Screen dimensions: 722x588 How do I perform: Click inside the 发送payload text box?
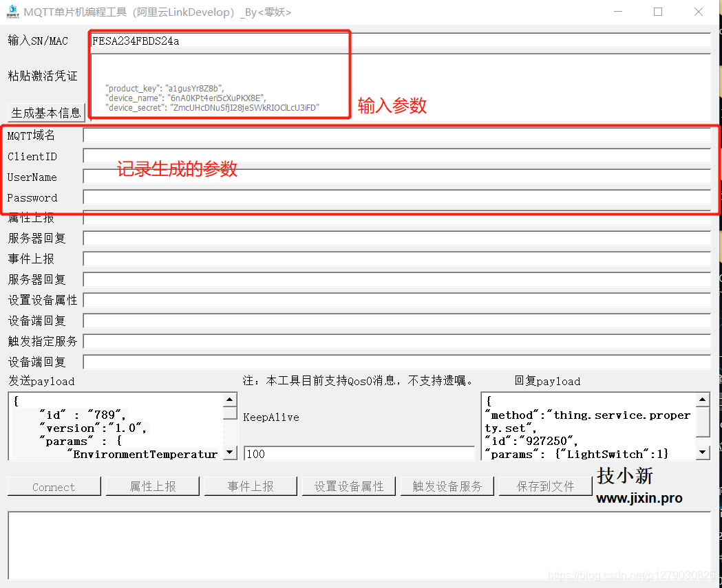pyautogui.click(x=116, y=426)
